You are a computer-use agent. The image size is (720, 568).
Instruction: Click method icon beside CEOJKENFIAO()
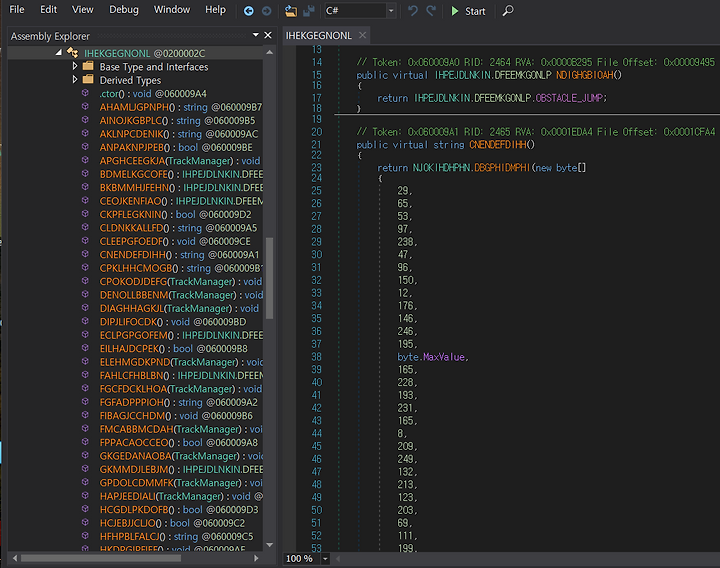click(85, 201)
